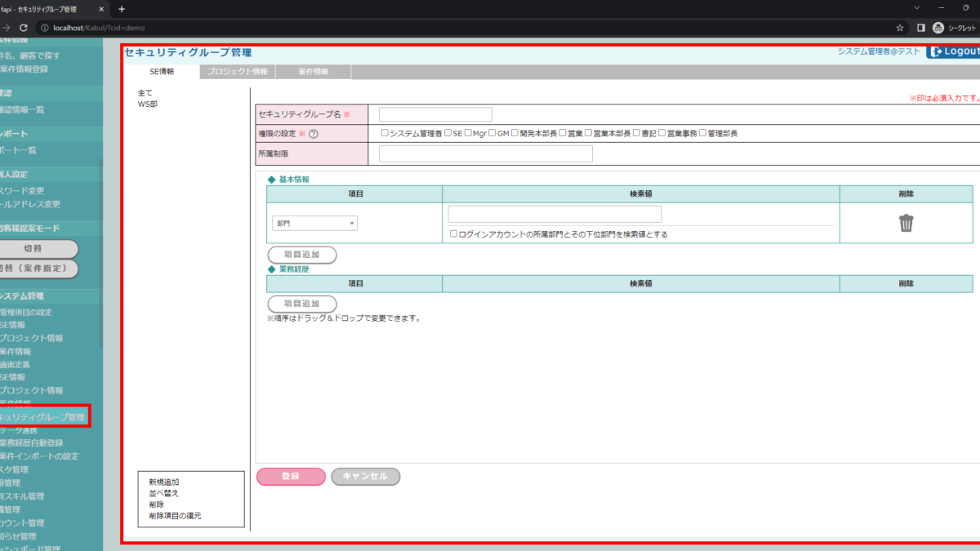Switch to the プロジェクト情報 tab
This screenshot has height=551, width=980.
(x=237, y=72)
